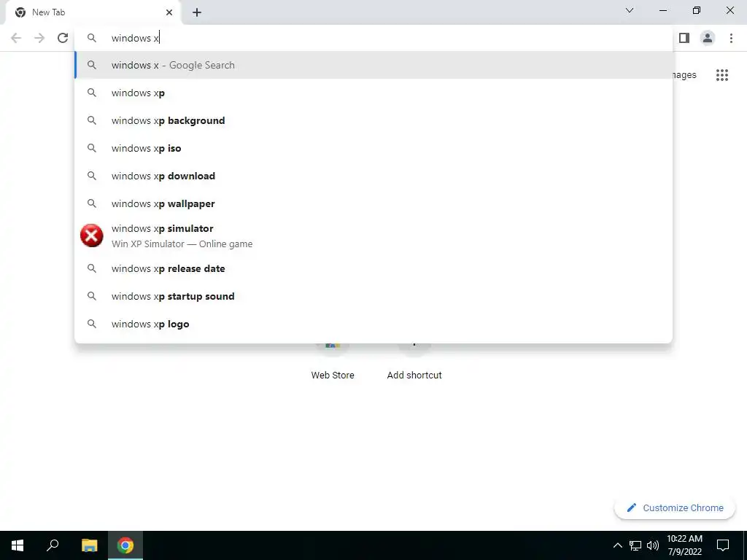Choose 'windows xp background' suggestion
The height and width of the screenshot is (560, 747).
(x=373, y=120)
